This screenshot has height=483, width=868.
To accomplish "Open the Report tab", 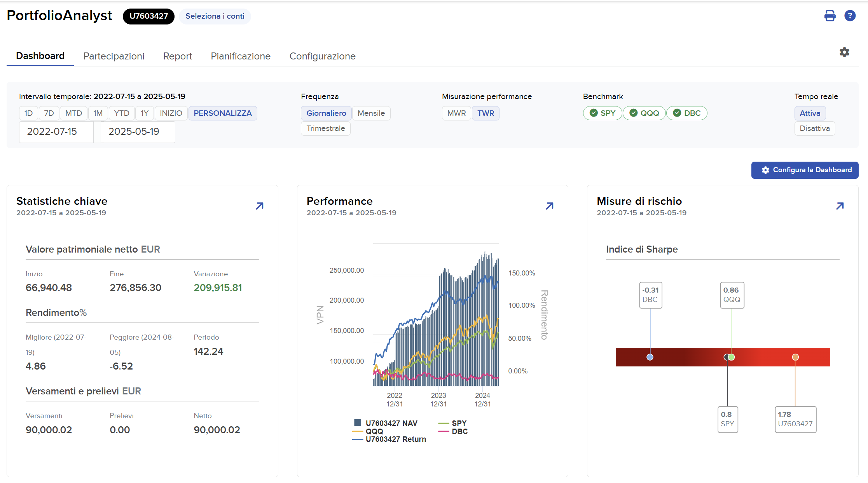I will pyautogui.click(x=178, y=56).
